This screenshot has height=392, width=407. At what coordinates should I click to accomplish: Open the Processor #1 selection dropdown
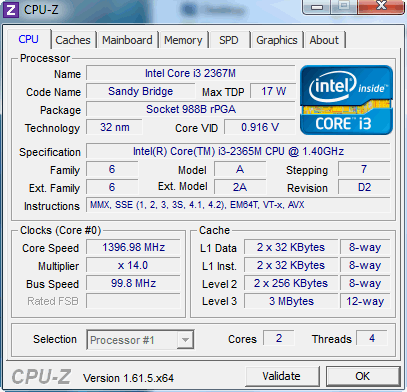140,340
